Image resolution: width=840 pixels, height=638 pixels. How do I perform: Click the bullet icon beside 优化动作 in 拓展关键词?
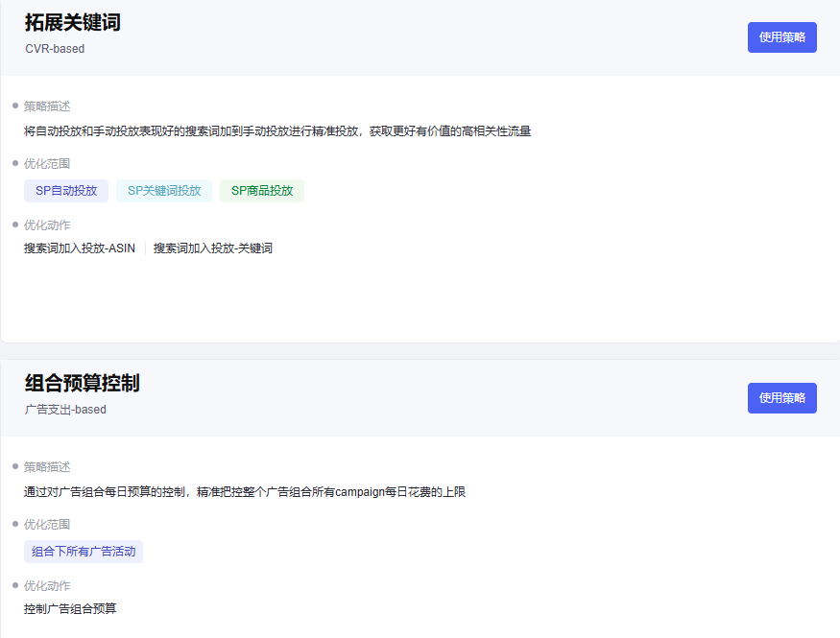point(12,224)
